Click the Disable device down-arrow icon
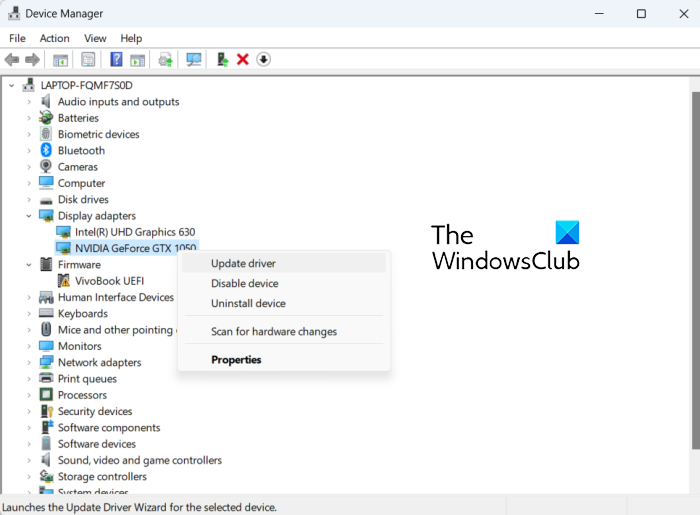700x515 pixels. point(263,59)
